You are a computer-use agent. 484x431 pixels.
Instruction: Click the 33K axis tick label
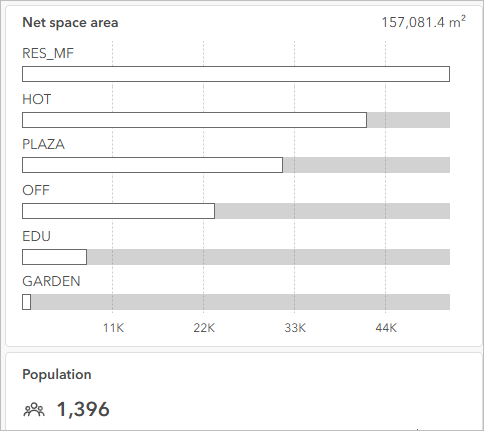pyautogui.click(x=295, y=328)
